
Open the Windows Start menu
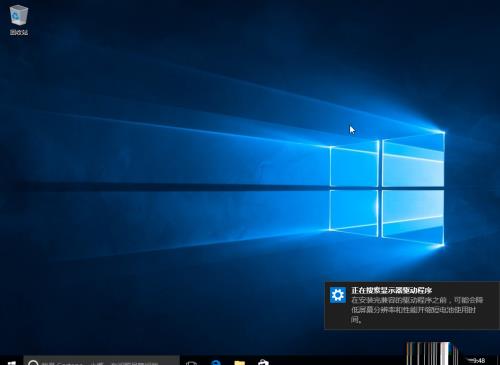(11, 362)
